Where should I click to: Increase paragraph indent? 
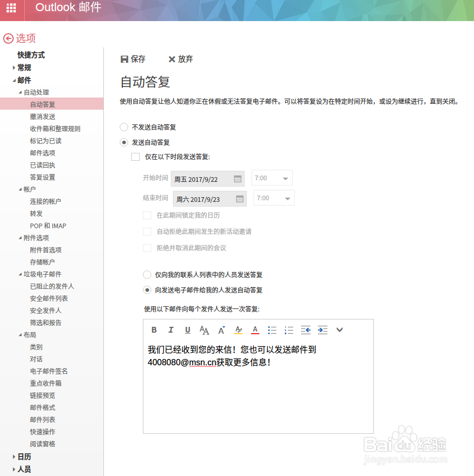click(x=323, y=330)
